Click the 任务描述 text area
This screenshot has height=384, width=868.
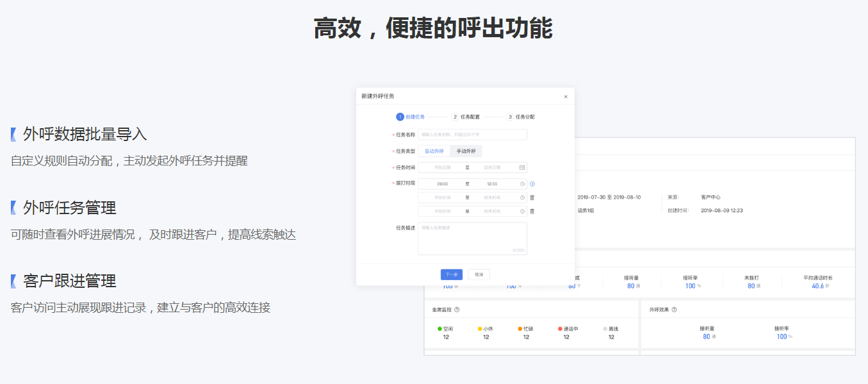pos(472,238)
